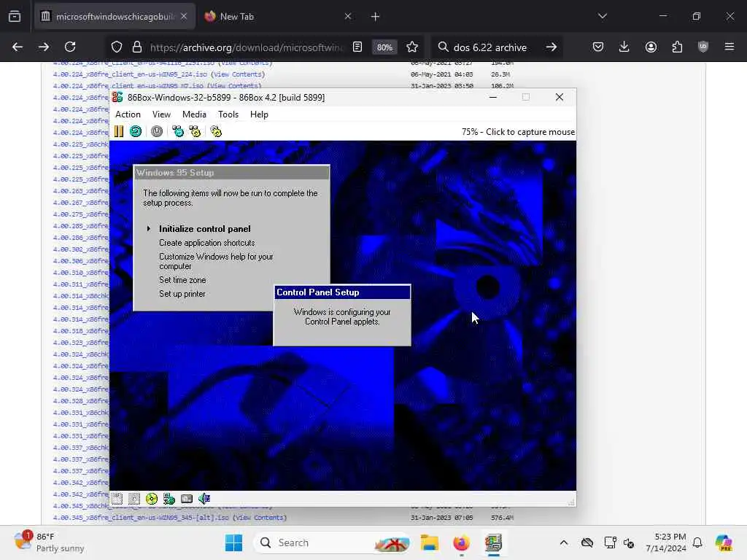Image resolution: width=747 pixels, height=560 pixels.
Task: Click the tracking protection shield icon
Action: pyautogui.click(x=117, y=47)
